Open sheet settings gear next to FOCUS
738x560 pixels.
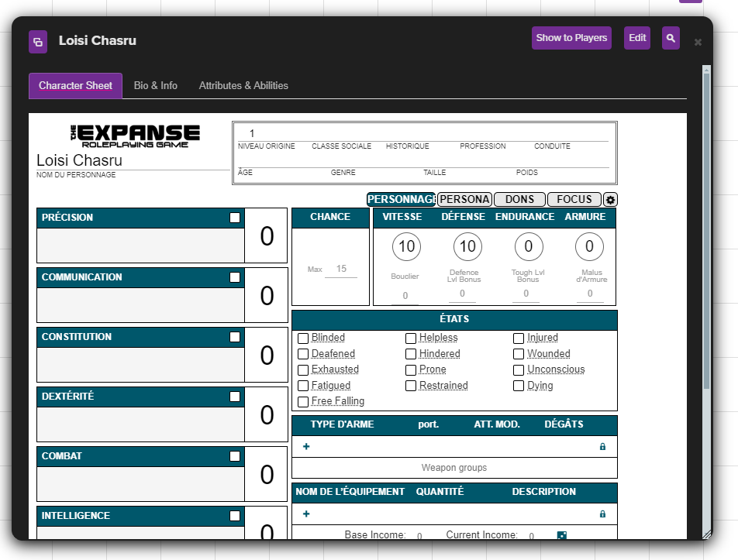coord(610,200)
